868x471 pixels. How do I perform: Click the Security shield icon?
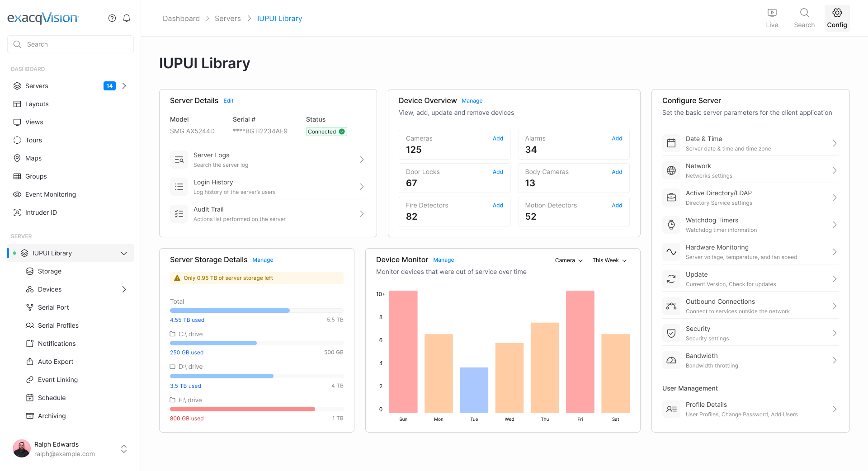pos(671,333)
